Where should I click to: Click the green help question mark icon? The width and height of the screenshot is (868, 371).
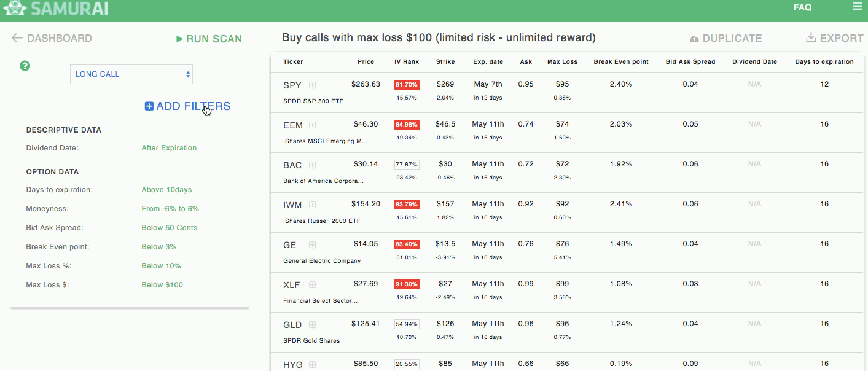click(x=25, y=66)
